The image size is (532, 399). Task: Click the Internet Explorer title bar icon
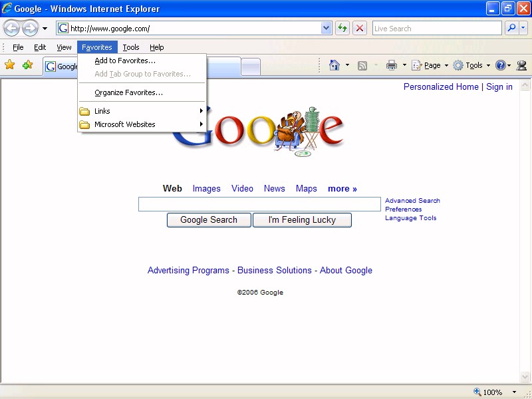click(x=7, y=8)
